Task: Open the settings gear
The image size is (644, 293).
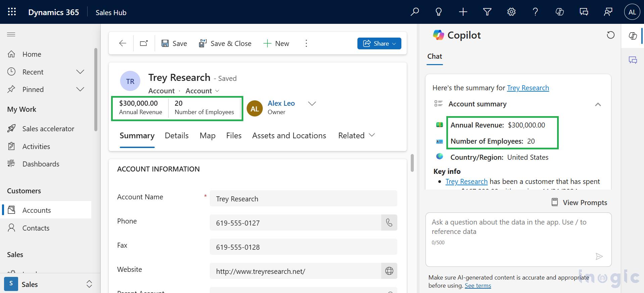Action: [511, 12]
